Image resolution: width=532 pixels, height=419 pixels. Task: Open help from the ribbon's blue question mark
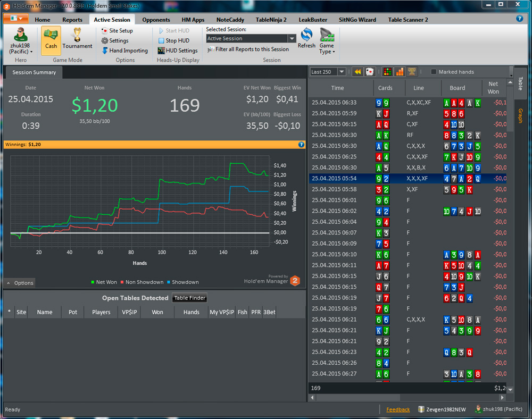coord(519,19)
